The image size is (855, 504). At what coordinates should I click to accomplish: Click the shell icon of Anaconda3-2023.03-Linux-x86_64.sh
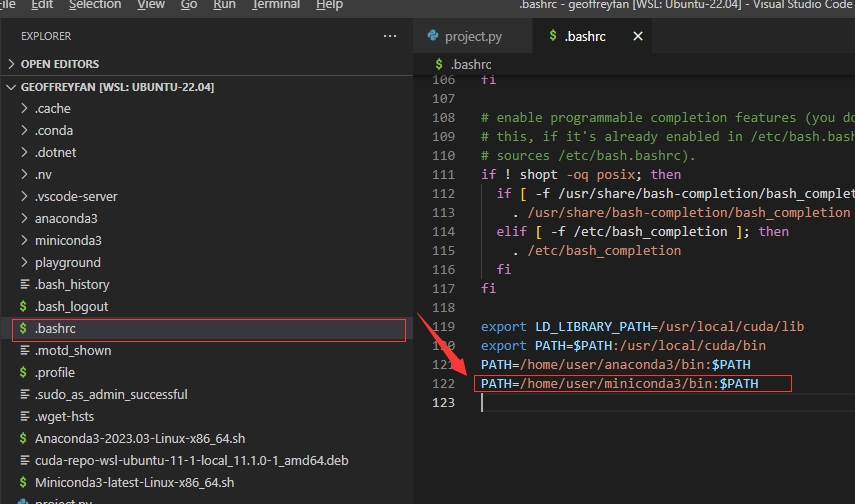23,438
